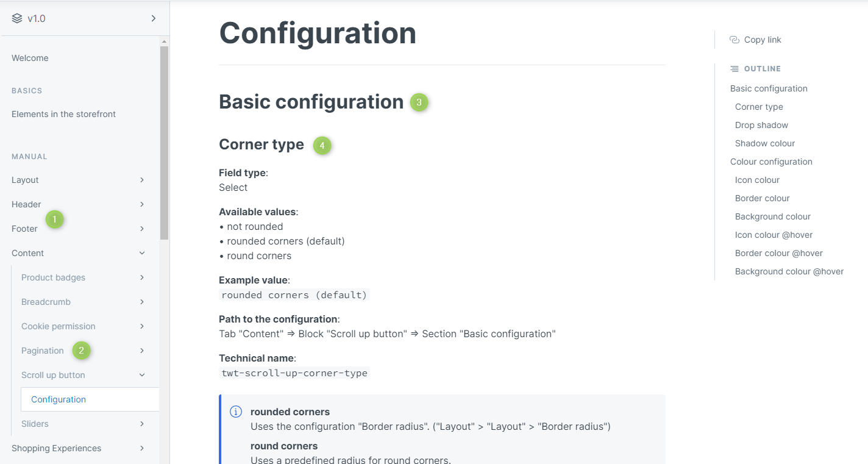Select the Configuration sidebar item
868x464 pixels.
tap(59, 399)
